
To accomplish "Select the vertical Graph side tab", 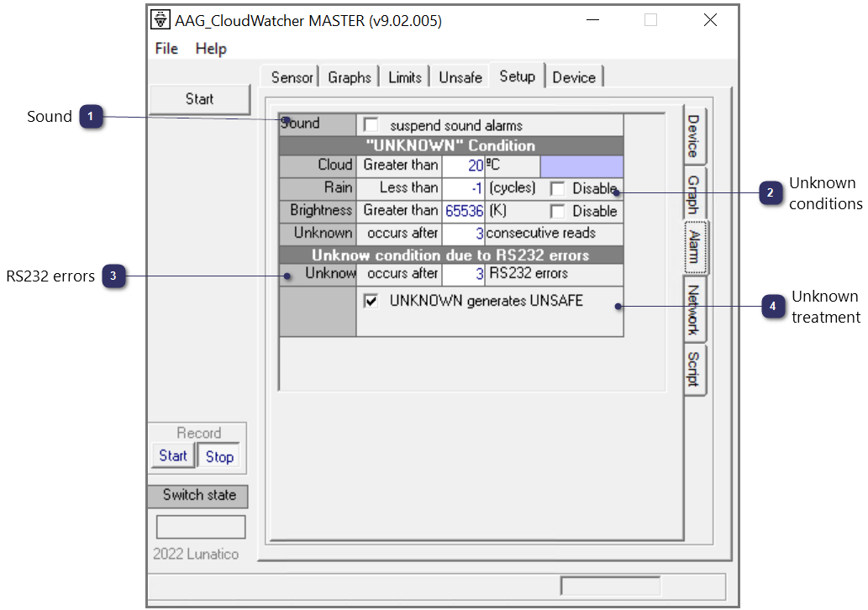I will 694,194.
